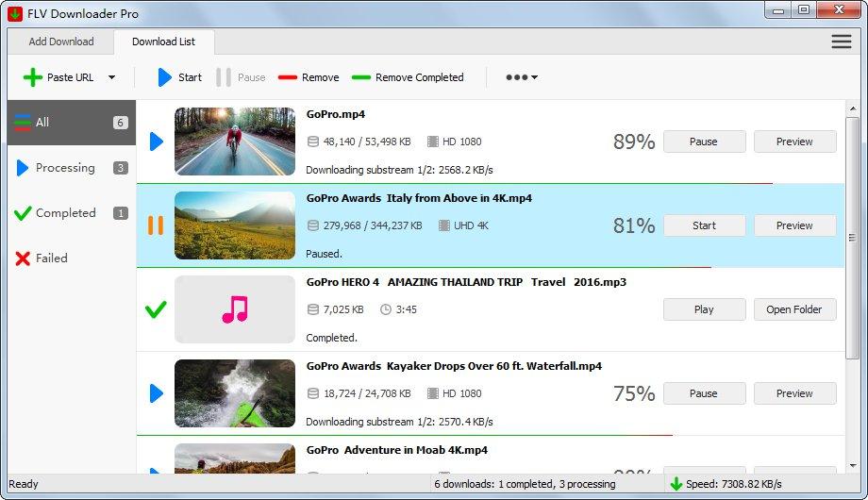Click the FLV Downloader Pro app icon

tap(15, 13)
